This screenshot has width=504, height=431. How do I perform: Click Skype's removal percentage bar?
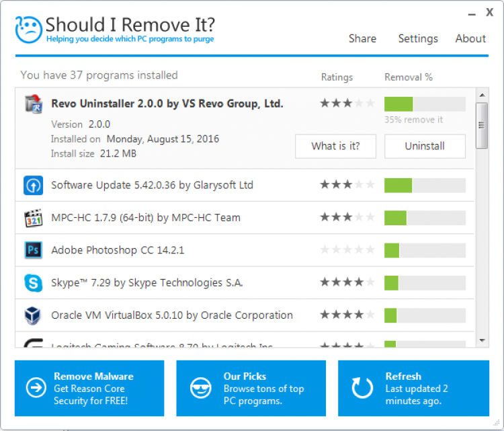[x=425, y=282]
